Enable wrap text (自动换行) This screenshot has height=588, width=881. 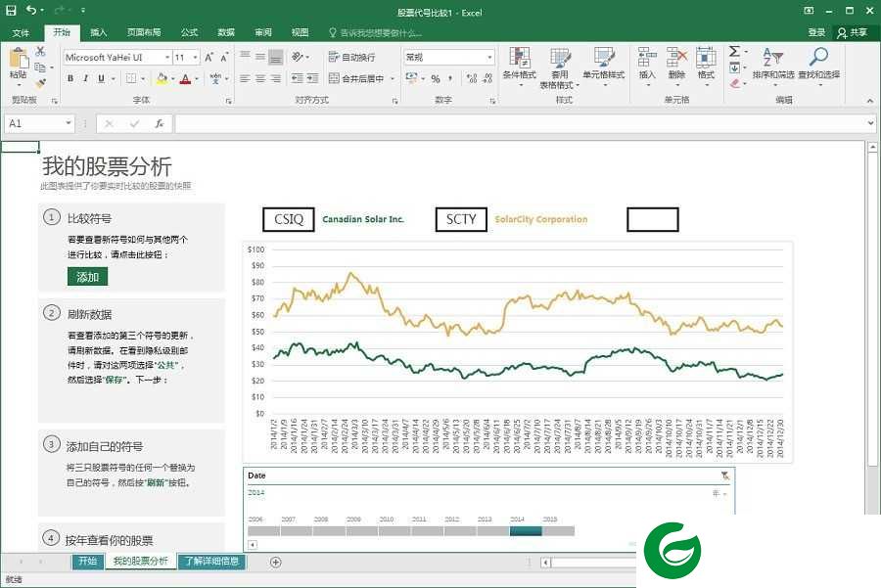351,58
